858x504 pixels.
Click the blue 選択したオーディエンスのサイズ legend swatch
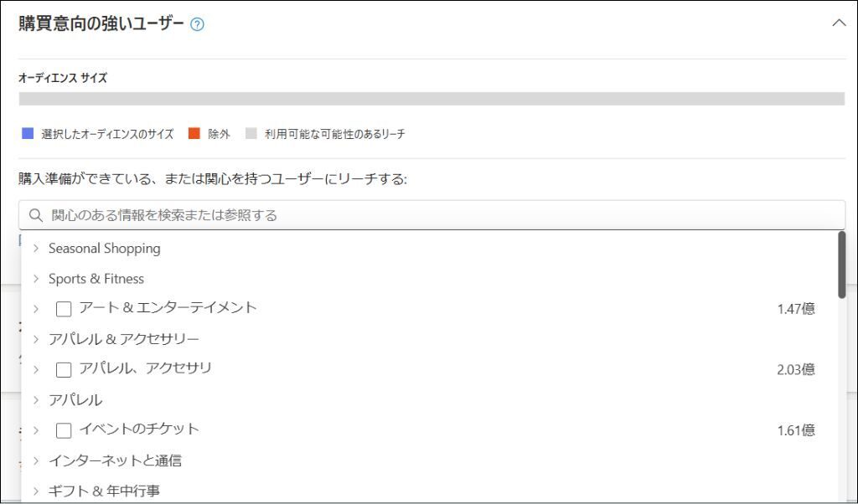[x=28, y=133]
